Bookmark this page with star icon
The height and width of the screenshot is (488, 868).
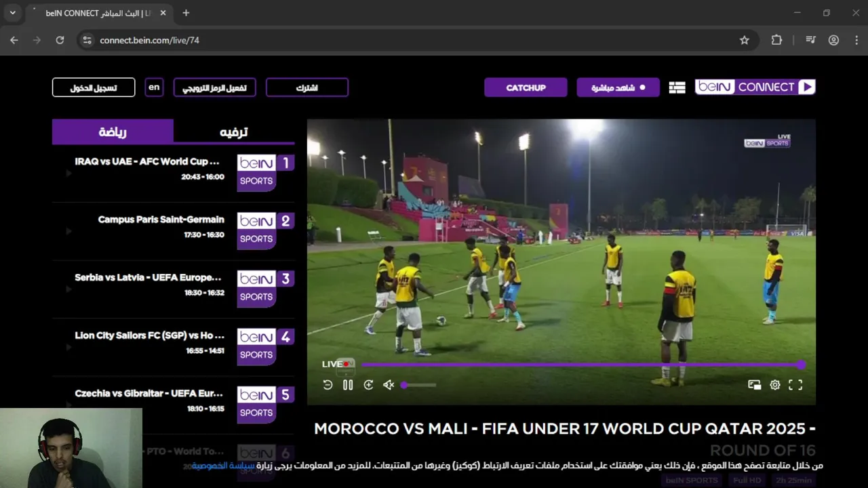(745, 40)
